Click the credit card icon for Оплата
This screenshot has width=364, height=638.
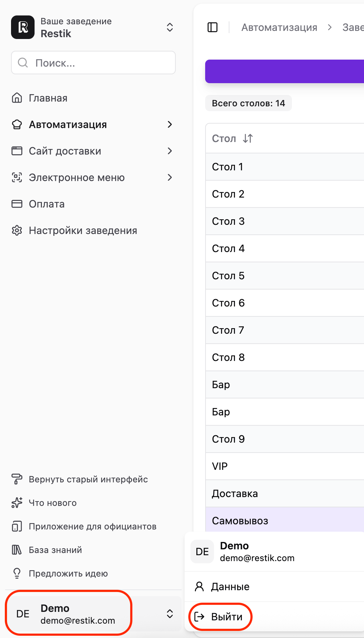(x=17, y=204)
